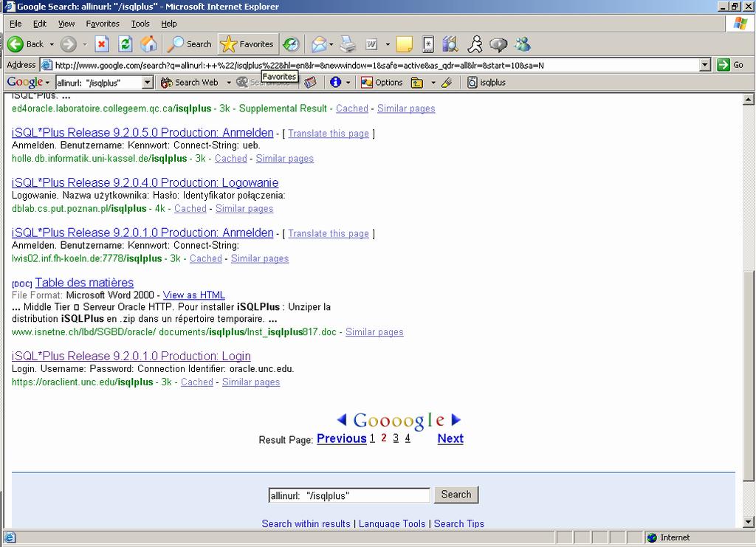Open the Edit menu
The width and height of the screenshot is (756, 547).
[40, 24]
